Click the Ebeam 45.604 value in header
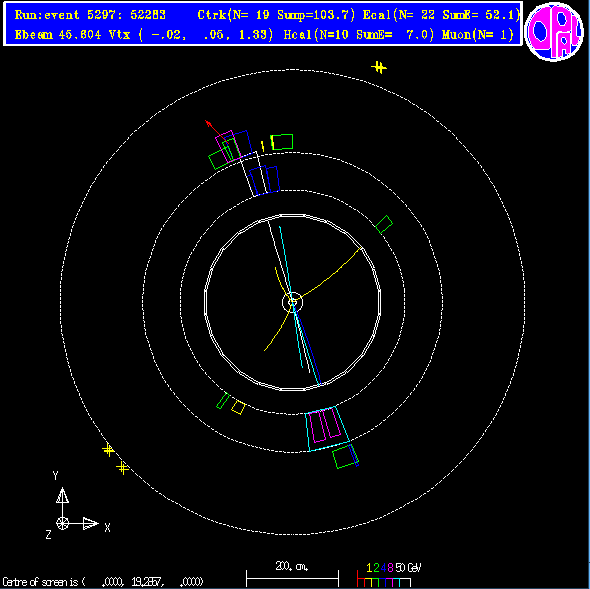The width and height of the screenshot is (590, 589). point(58,35)
